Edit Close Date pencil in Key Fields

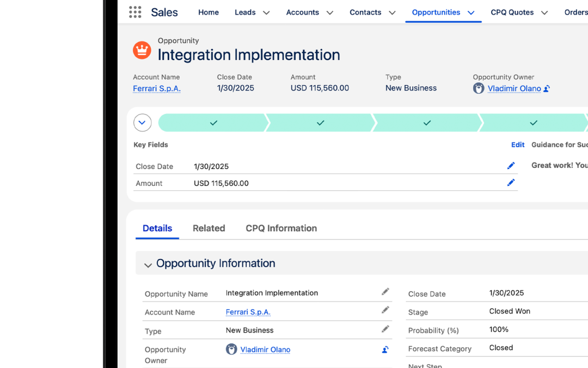pyautogui.click(x=511, y=166)
